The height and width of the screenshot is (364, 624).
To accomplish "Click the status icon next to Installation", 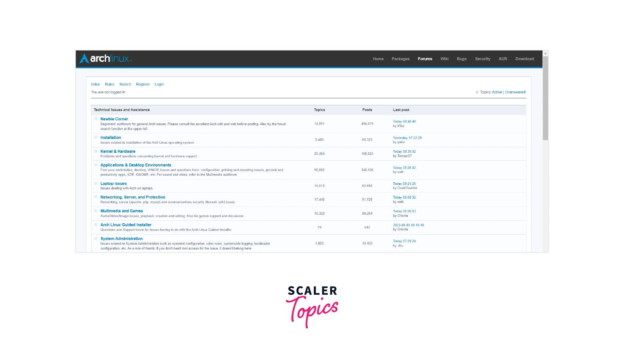I will (x=96, y=137).
